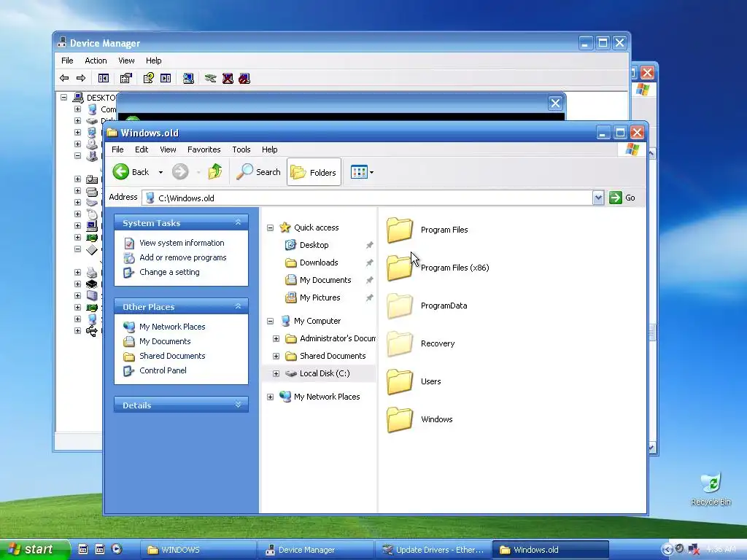Open the Help menu in Device Manager

[153, 61]
